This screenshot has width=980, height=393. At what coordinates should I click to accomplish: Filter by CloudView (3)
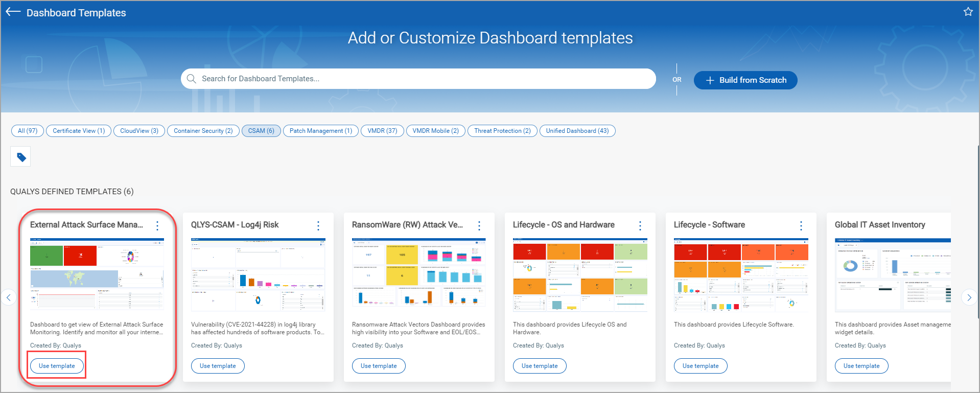click(x=139, y=131)
